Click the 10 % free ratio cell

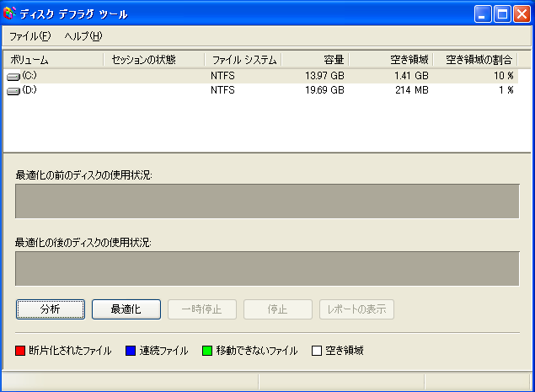(x=504, y=76)
